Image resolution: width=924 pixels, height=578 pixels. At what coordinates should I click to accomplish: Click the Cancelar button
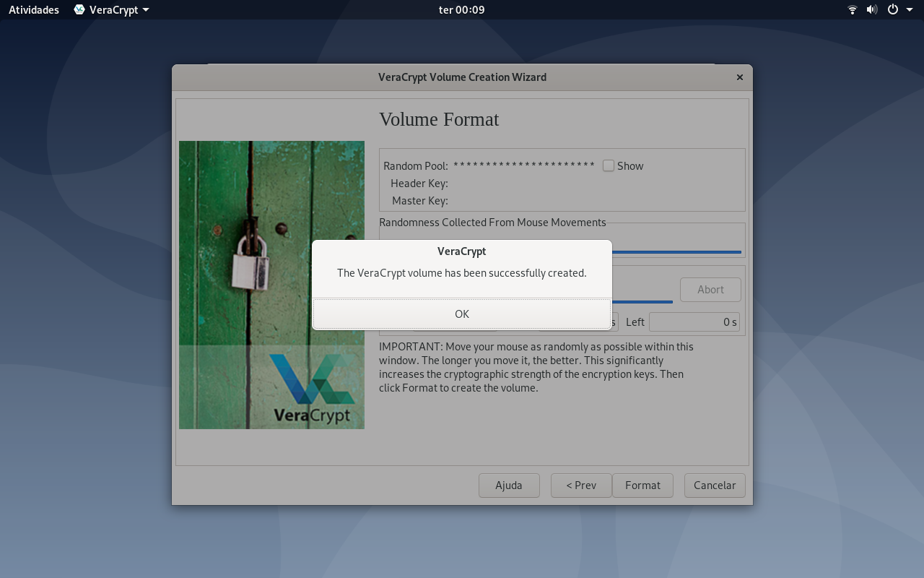715,486
